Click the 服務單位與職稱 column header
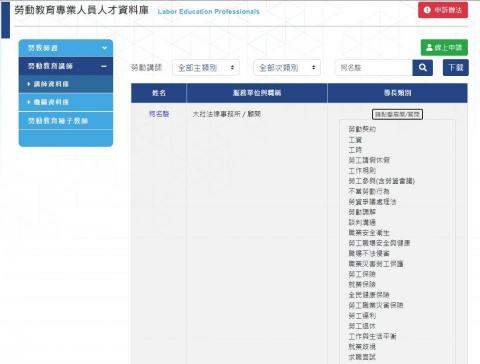 tap(257, 93)
